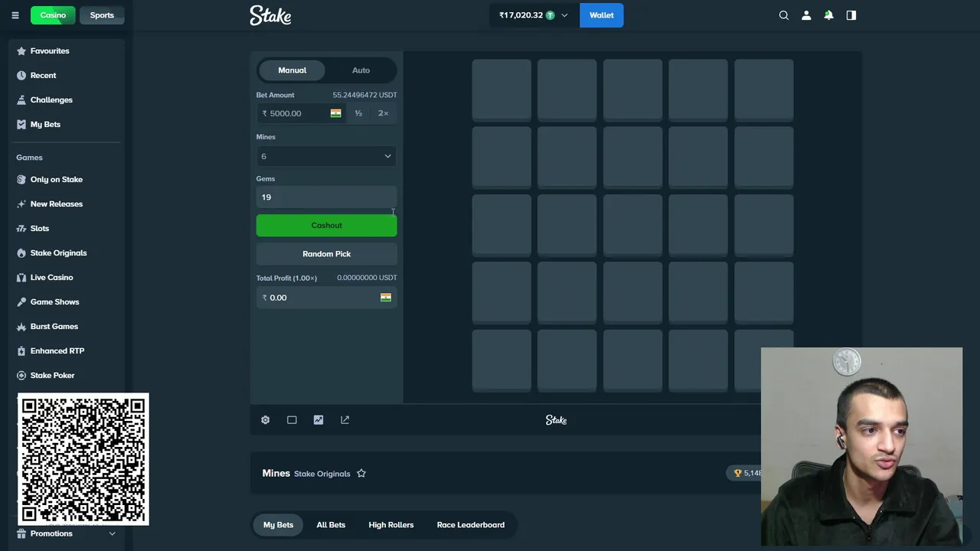The image size is (980, 551).
Task: Open the pop-out game icon
Action: [345, 420]
